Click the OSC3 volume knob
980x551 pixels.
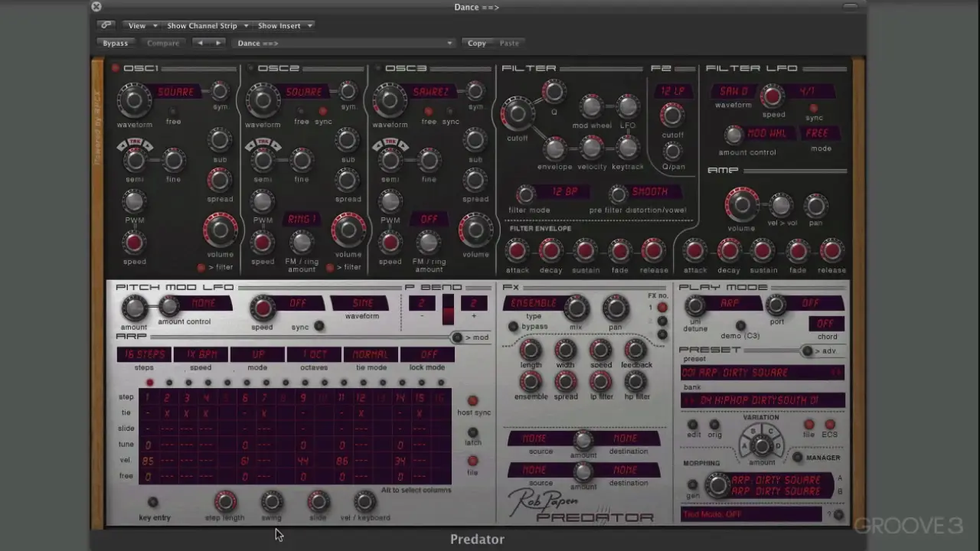475,230
